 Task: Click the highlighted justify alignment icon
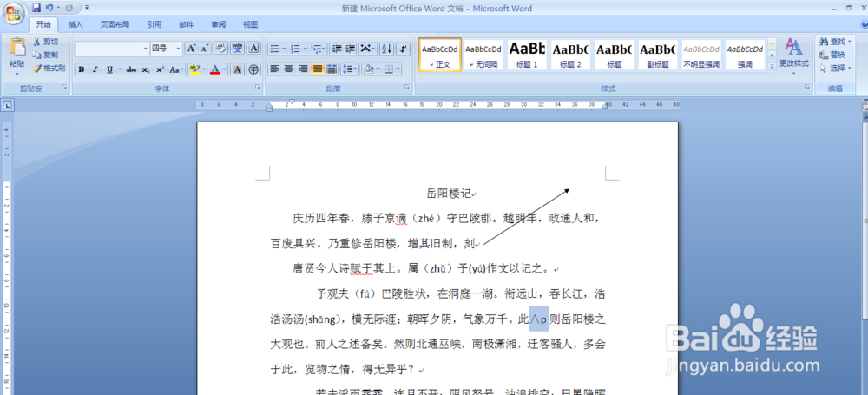(317, 69)
